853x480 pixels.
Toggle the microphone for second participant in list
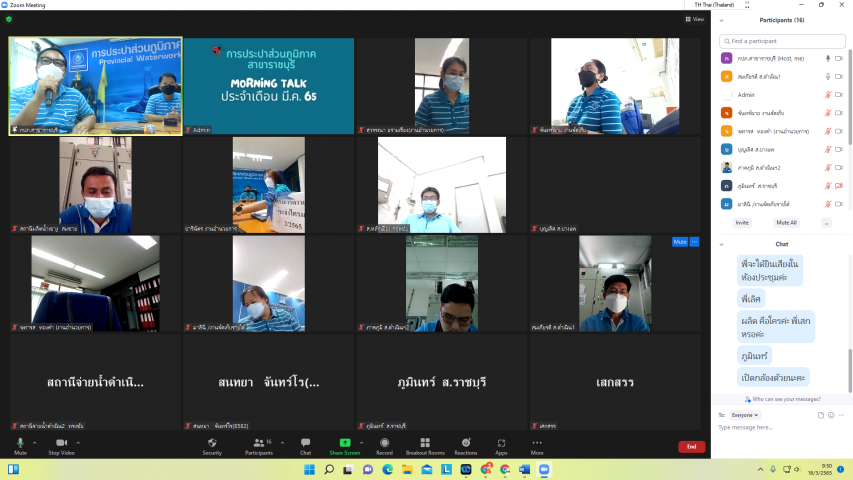pyautogui.click(x=827, y=77)
